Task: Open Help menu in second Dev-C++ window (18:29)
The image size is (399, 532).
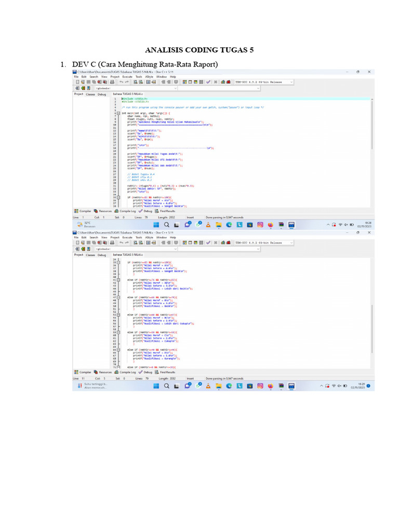Action: coord(172,237)
